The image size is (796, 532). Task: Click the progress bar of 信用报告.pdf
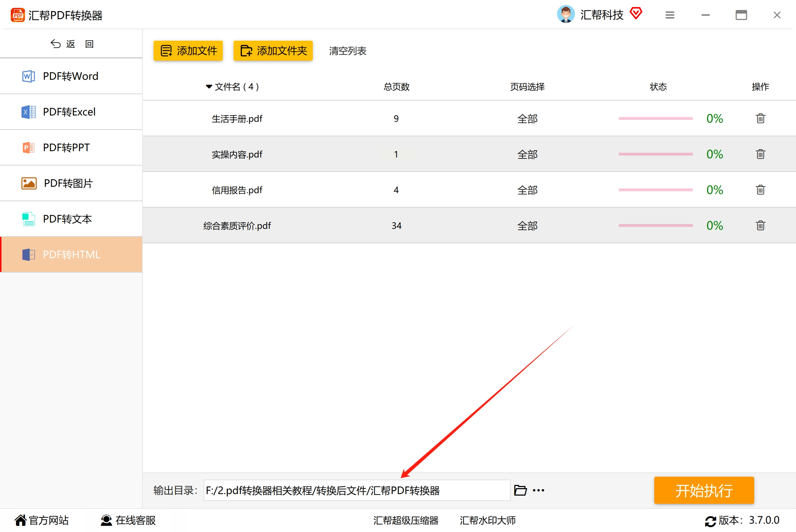pos(656,190)
